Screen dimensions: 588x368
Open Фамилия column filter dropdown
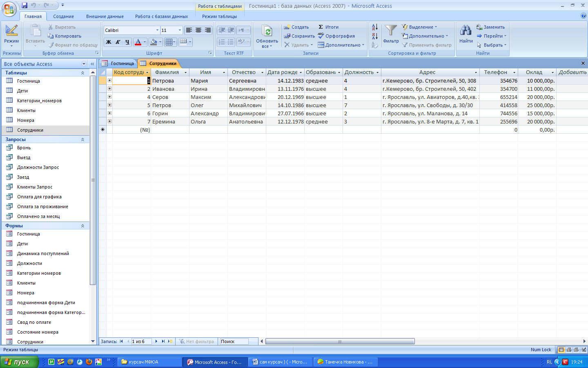pos(185,72)
